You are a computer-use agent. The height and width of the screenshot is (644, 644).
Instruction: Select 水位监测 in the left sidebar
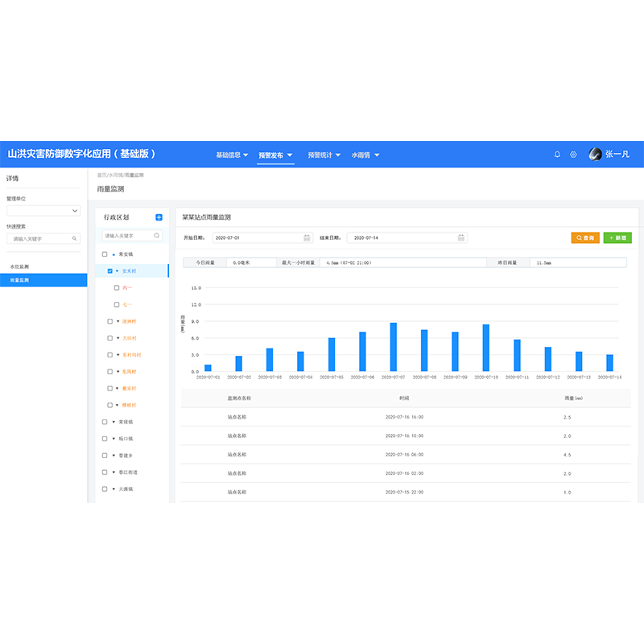coord(19,266)
